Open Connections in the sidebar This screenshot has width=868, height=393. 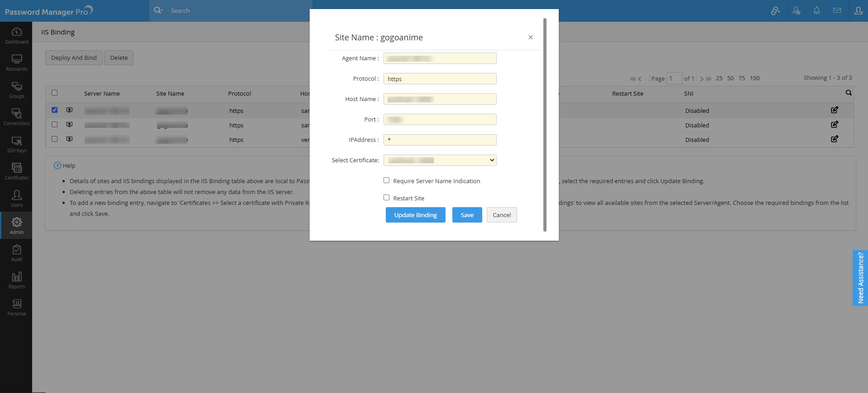click(x=16, y=117)
